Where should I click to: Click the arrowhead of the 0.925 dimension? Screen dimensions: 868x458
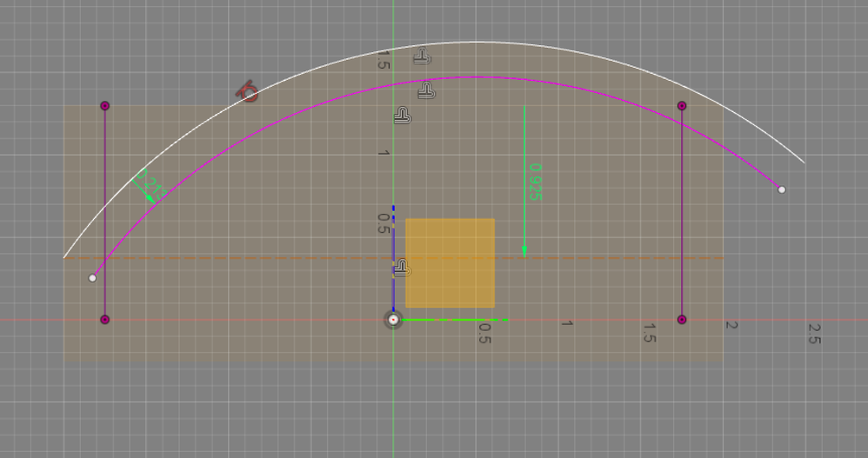coord(524,252)
